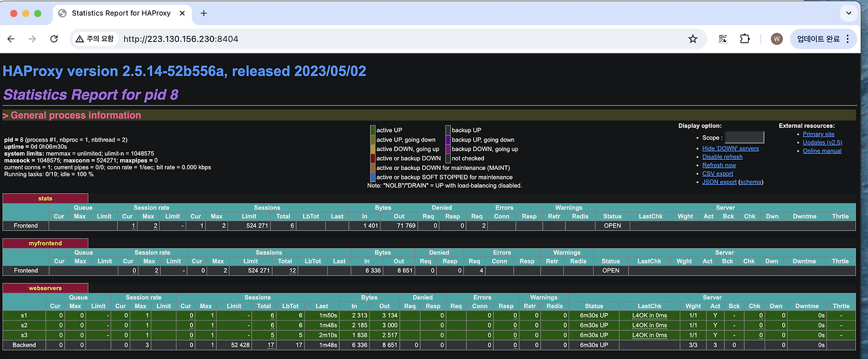Image resolution: width=868 pixels, height=359 pixels.
Task: Click myfrontend Frontend OPEN status
Action: click(611, 270)
